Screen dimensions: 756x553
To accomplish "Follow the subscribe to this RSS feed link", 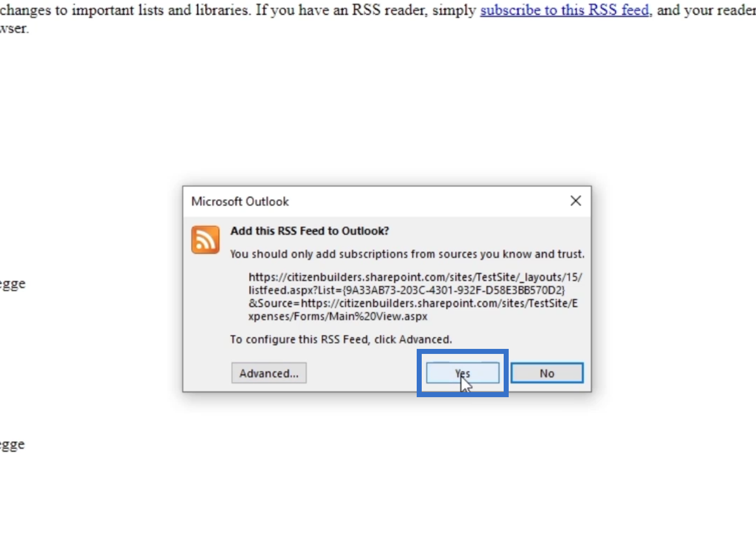I will 564,10.
